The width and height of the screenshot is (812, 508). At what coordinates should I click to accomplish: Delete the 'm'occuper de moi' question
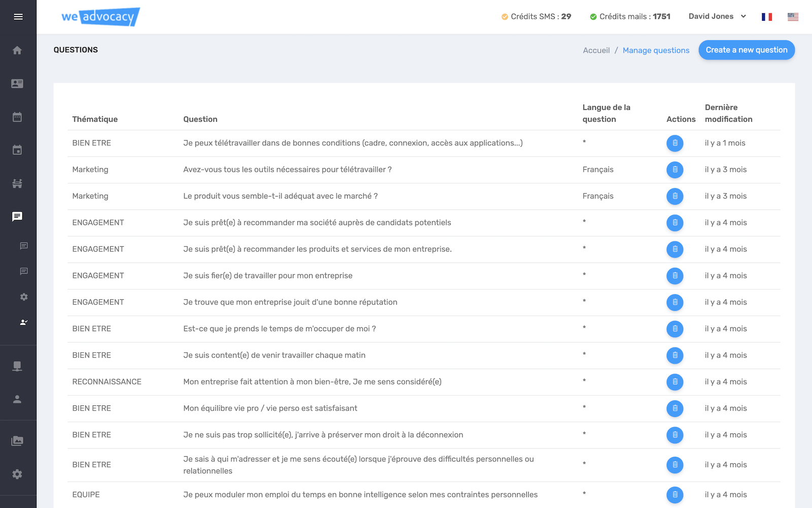tap(675, 329)
